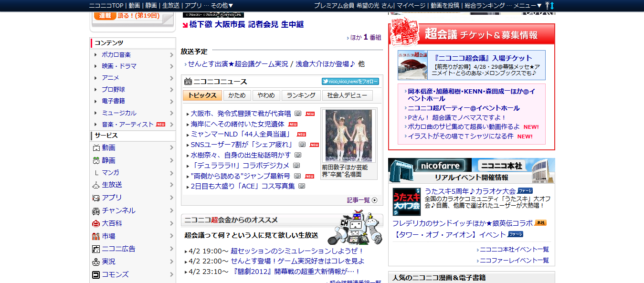The height and width of the screenshot is (283, 644).
Task: Select the ランキング news tab
Action: tap(301, 95)
